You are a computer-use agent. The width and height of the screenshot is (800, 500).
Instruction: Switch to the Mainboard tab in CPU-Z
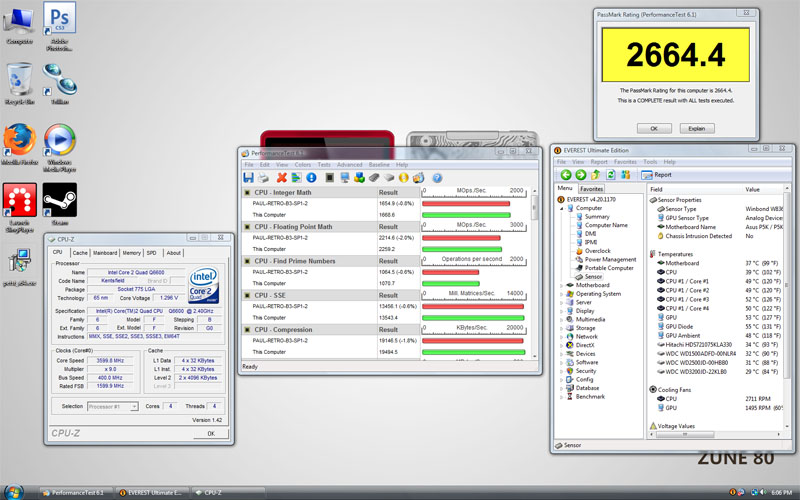[x=105, y=253]
